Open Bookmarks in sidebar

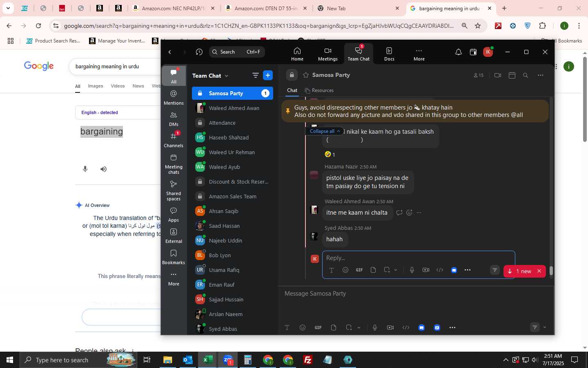[174, 257]
